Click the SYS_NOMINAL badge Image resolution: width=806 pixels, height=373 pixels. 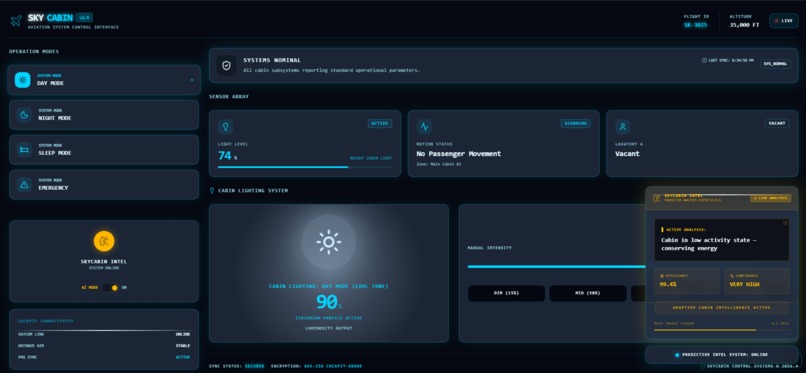tap(776, 64)
